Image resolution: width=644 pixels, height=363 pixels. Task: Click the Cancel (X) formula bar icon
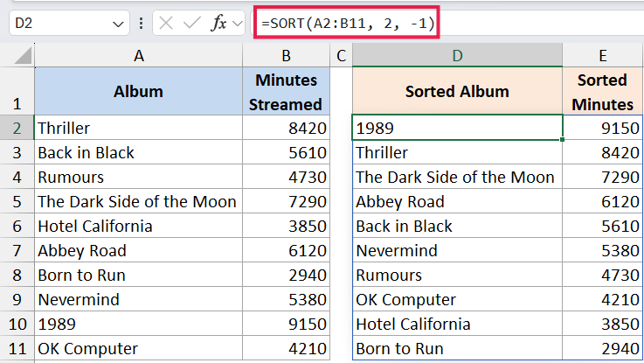coord(166,23)
